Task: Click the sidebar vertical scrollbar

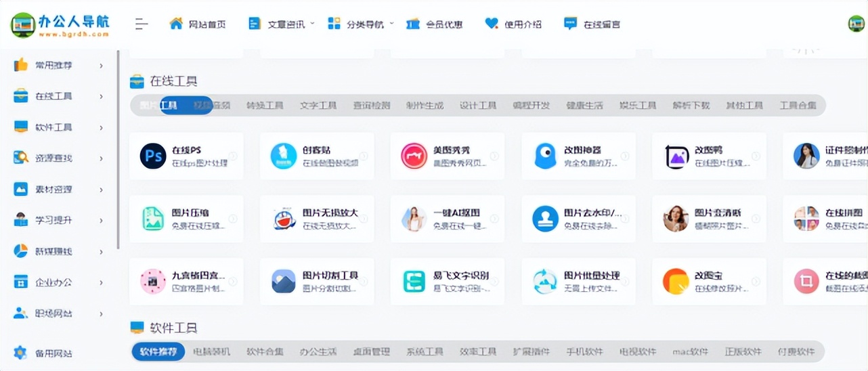Action: (118, 149)
